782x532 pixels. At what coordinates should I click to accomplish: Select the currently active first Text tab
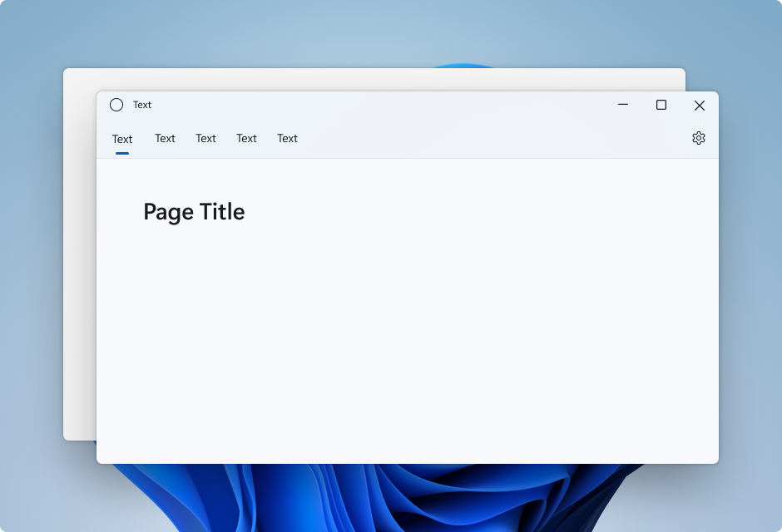click(x=121, y=139)
